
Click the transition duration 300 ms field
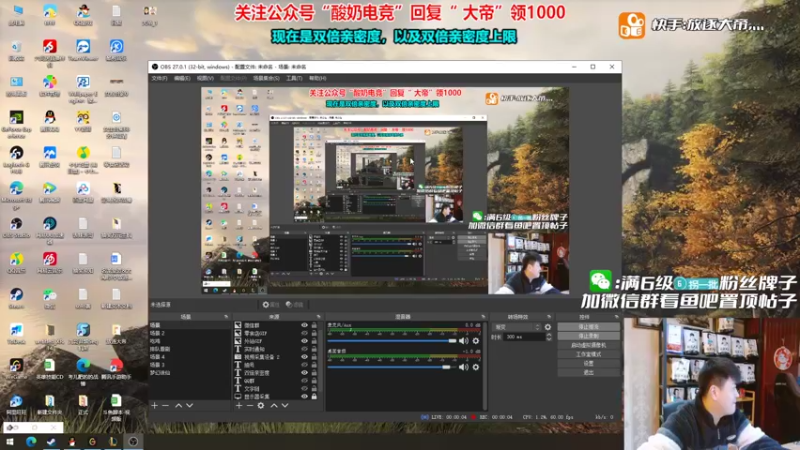[x=523, y=337]
